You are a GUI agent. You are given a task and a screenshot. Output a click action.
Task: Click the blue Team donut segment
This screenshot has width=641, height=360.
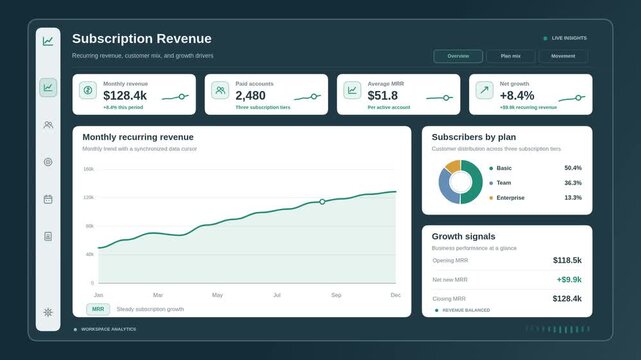[x=445, y=188]
